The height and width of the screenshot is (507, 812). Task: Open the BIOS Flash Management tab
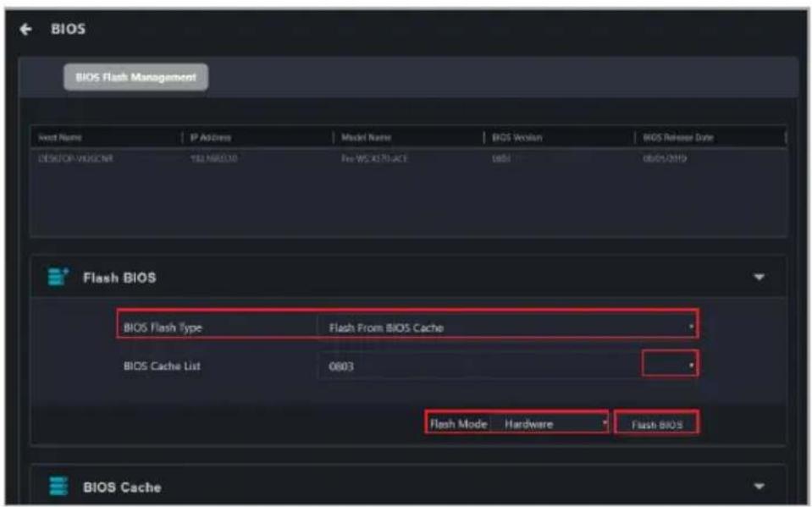click(x=136, y=77)
